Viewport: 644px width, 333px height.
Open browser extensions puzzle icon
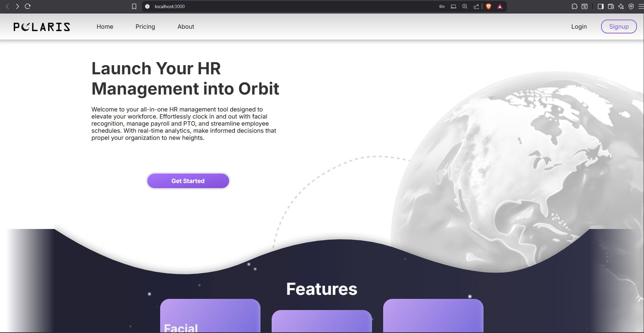[574, 6]
